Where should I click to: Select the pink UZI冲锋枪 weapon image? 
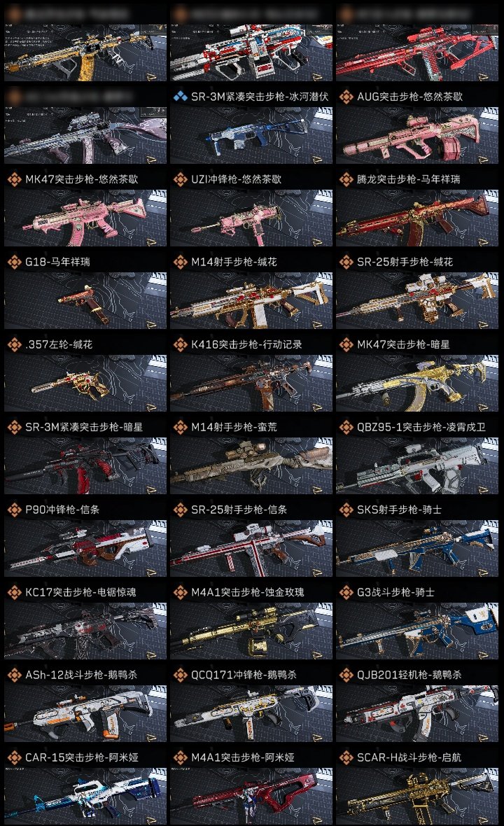coord(251,218)
